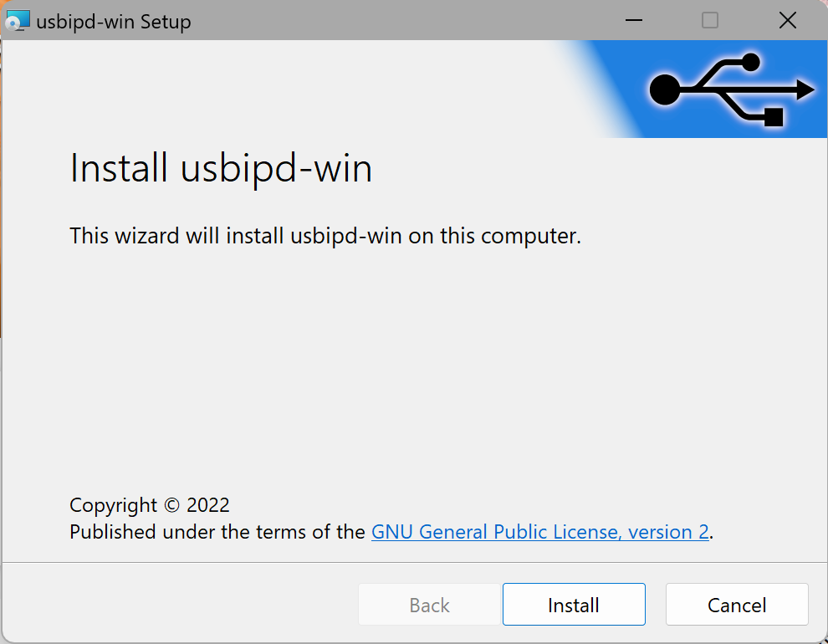Click the greyed-out maximize button

710,21
